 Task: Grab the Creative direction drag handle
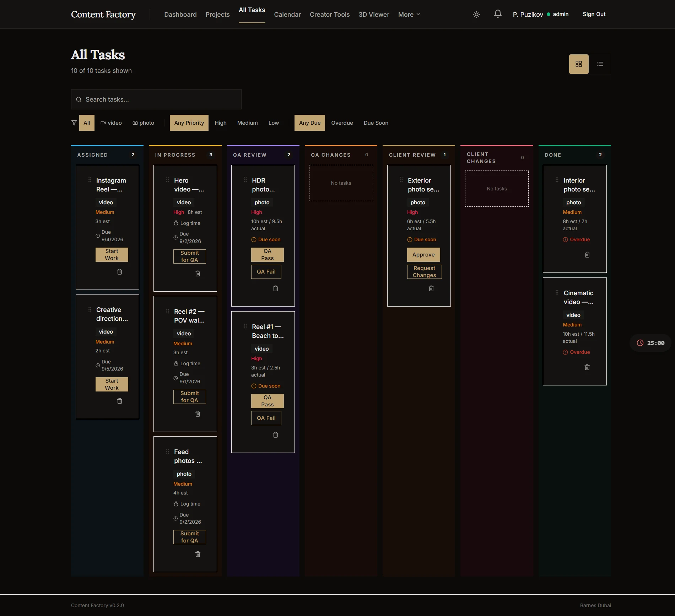[x=90, y=309]
